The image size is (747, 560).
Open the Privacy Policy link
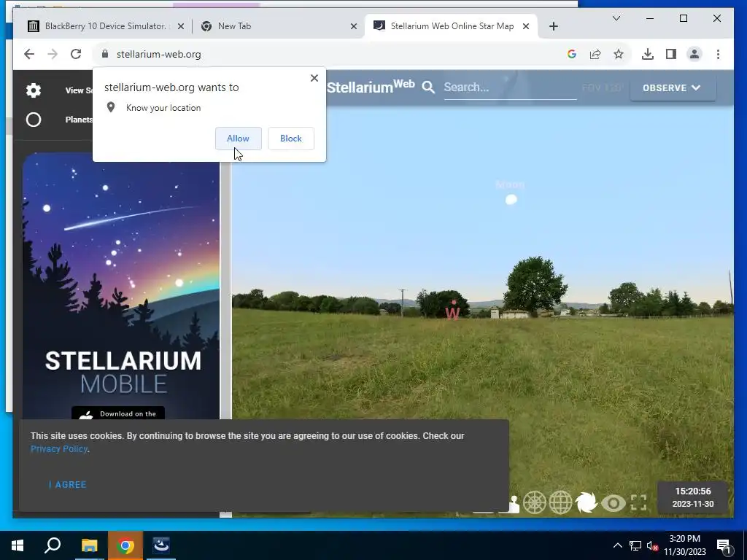58,449
